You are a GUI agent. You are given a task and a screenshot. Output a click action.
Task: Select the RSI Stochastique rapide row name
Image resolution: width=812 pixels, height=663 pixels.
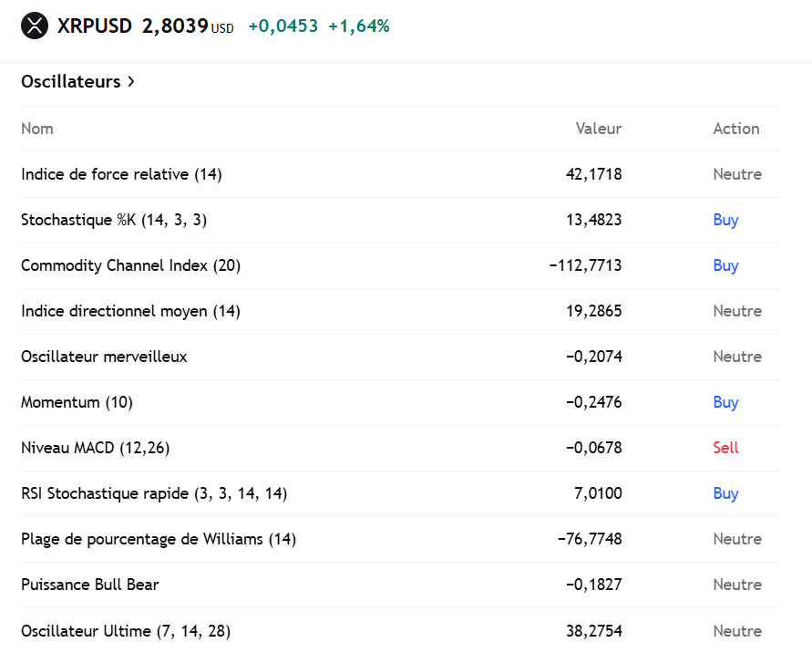[x=154, y=493]
